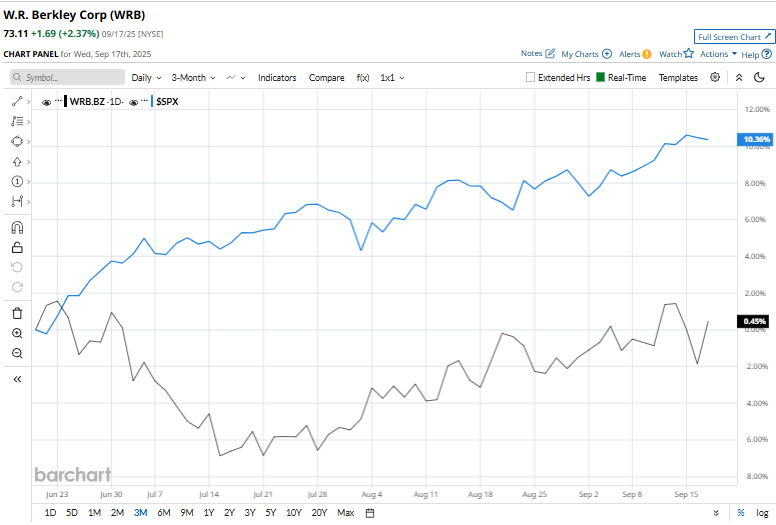Select the 1M time range
Viewport: 776px width, 525px height.
[x=95, y=513]
